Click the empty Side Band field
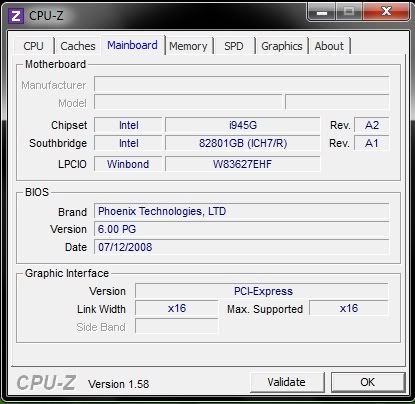Screen dimensions: 415x404 pos(177,326)
